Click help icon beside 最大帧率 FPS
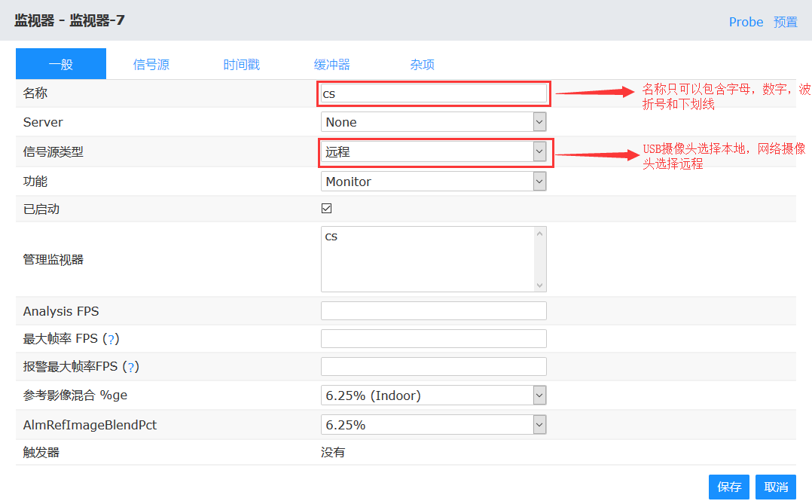This screenshot has height=504, width=812. (x=111, y=339)
